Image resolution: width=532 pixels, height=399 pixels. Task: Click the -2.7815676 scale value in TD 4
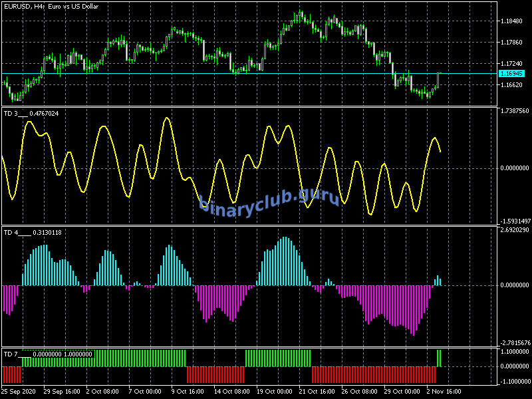[x=514, y=342]
